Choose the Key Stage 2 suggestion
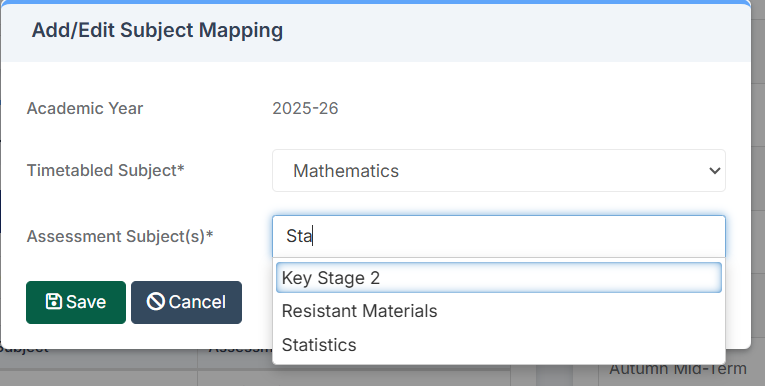Image resolution: width=765 pixels, height=386 pixels. [x=499, y=278]
